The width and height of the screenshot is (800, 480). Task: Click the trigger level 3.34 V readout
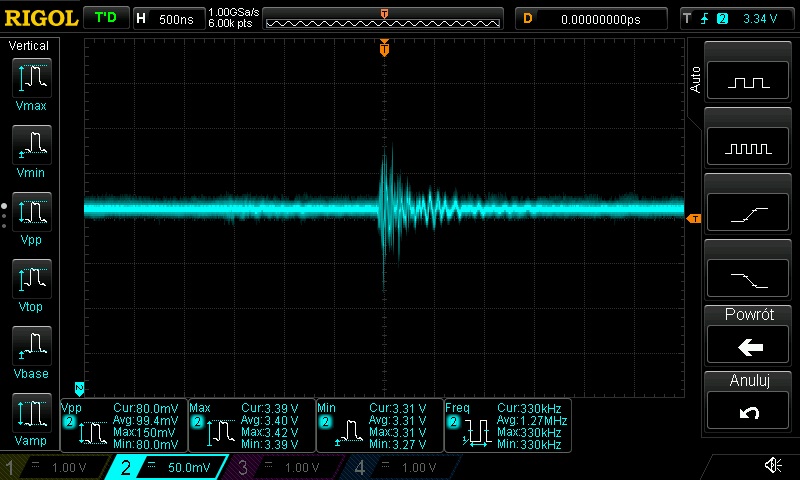[x=760, y=19]
